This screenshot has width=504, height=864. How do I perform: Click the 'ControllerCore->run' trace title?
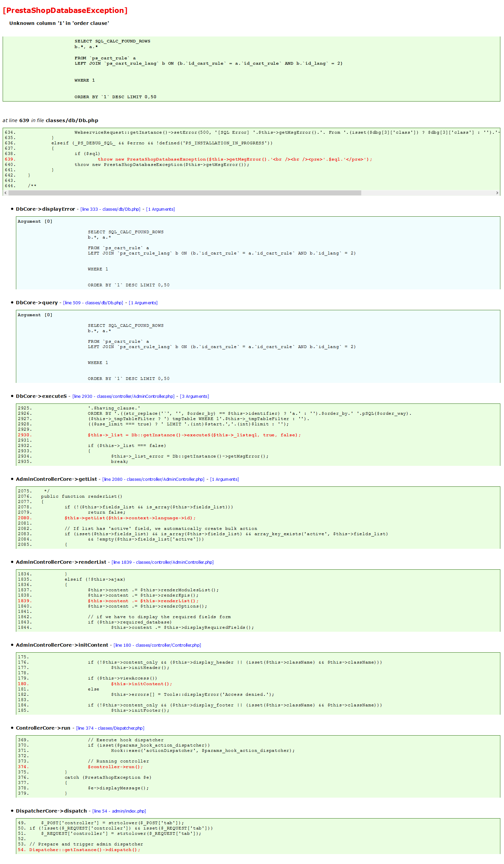point(43,728)
